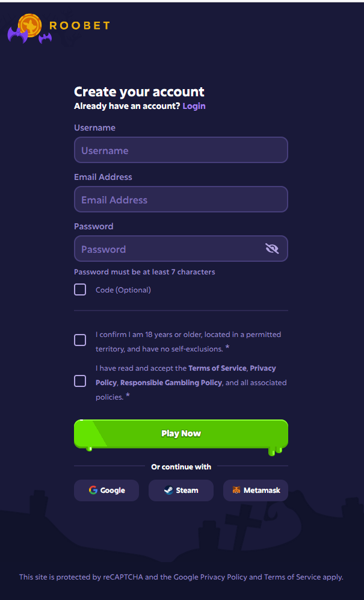This screenshot has height=600, width=364.
Task: Continue with Google button
Action: (106, 490)
